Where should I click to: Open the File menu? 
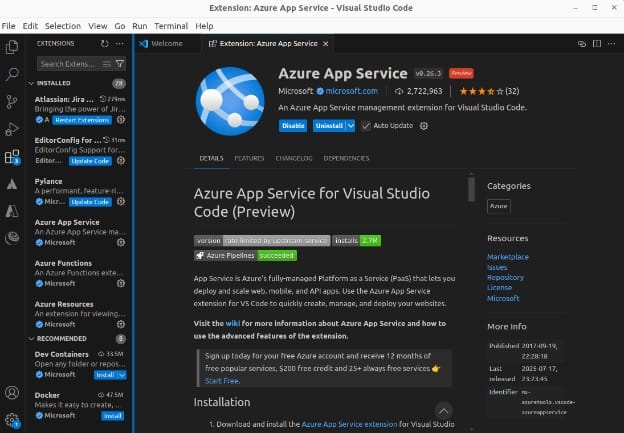pyautogui.click(x=8, y=26)
